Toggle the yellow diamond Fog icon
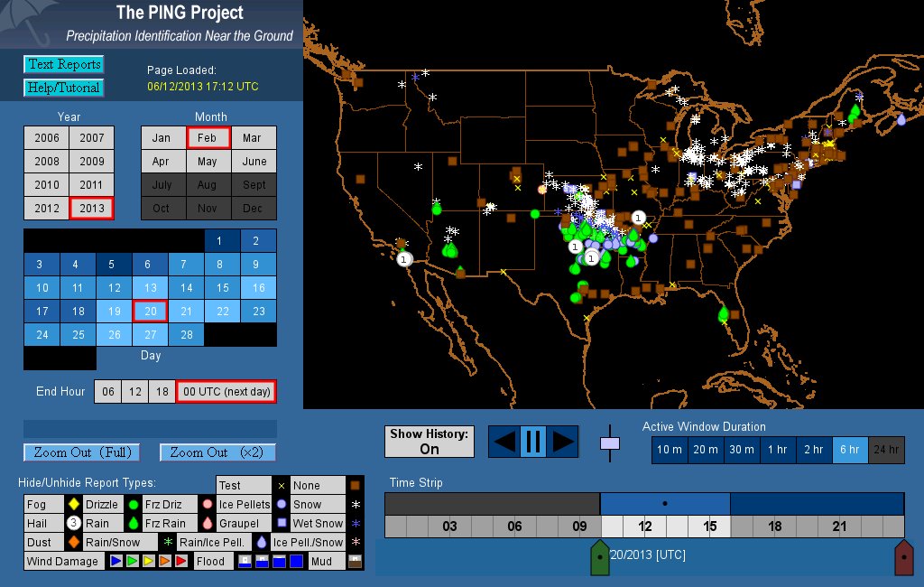 pos(73,505)
